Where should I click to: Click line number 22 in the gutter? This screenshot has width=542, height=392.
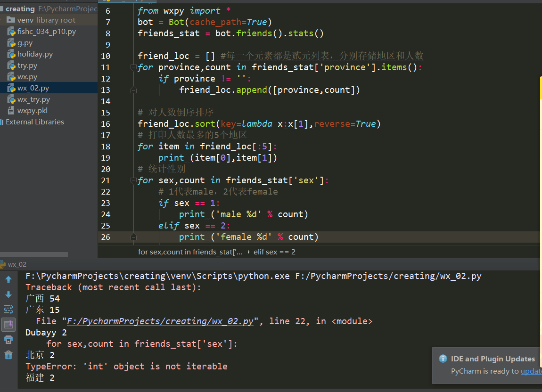106,192
